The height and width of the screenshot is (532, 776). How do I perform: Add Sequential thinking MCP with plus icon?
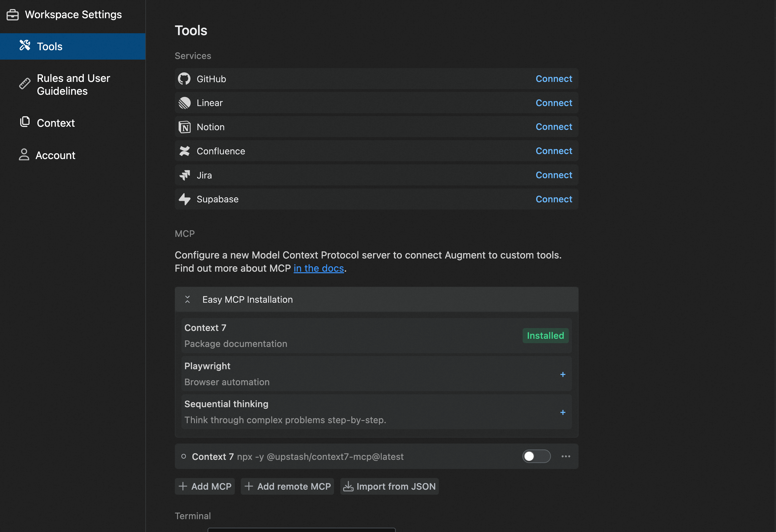(x=563, y=412)
